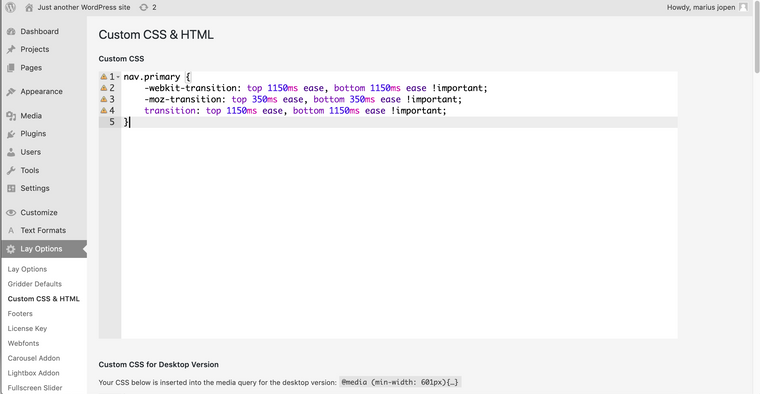Click the Plugins plug icon
The image size is (760, 394).
[x=11, y=134]
